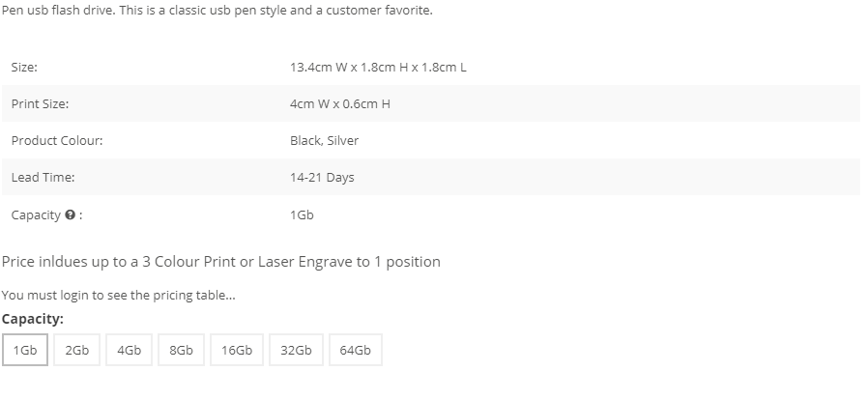The height and width of the screenshot is (400, 868).
Task: Select the 2Gb capacity option
Action: 77,350
